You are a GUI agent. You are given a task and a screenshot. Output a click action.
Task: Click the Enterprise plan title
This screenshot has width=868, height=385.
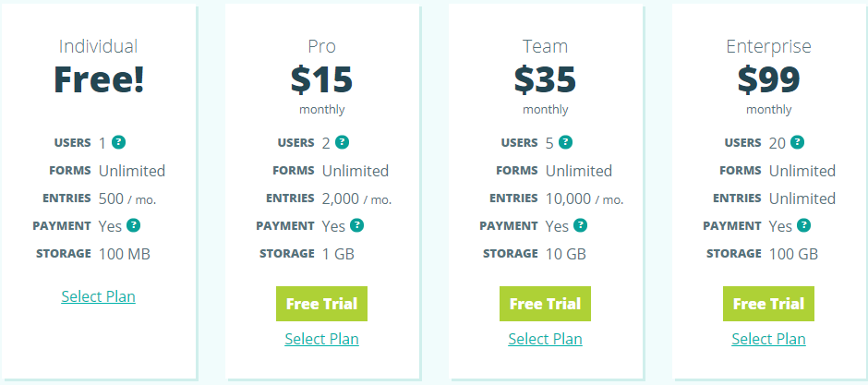[768, 46]
